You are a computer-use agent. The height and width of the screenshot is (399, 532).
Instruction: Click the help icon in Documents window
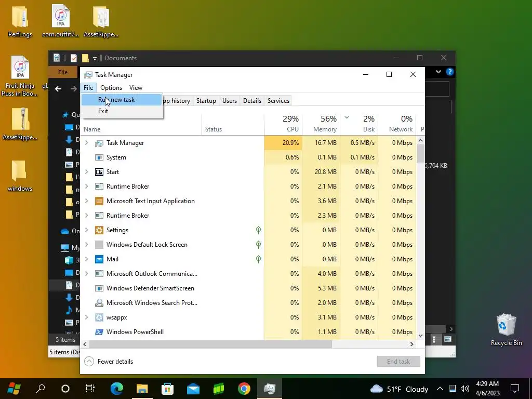[x=449, y=72]
